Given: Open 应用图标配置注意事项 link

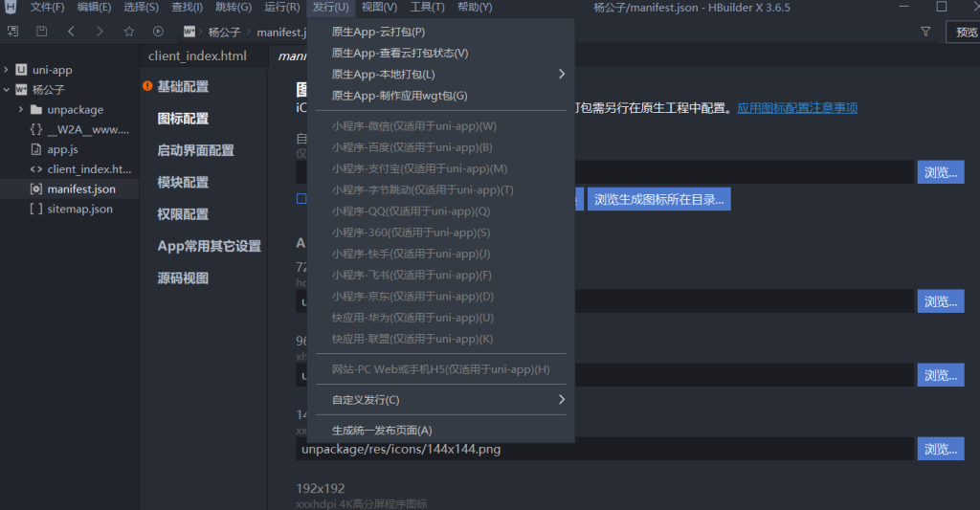Looking at the screenshot, I should 797,107.
